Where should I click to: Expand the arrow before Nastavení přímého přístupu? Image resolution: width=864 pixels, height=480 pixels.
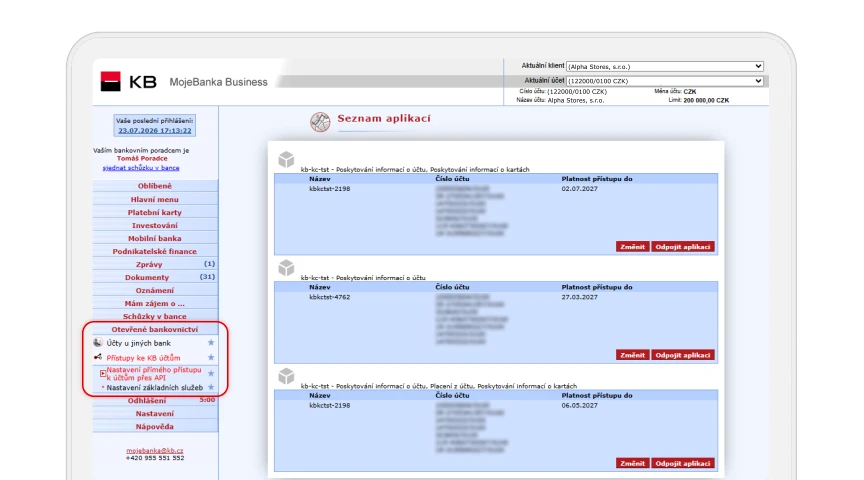(102, 374)
